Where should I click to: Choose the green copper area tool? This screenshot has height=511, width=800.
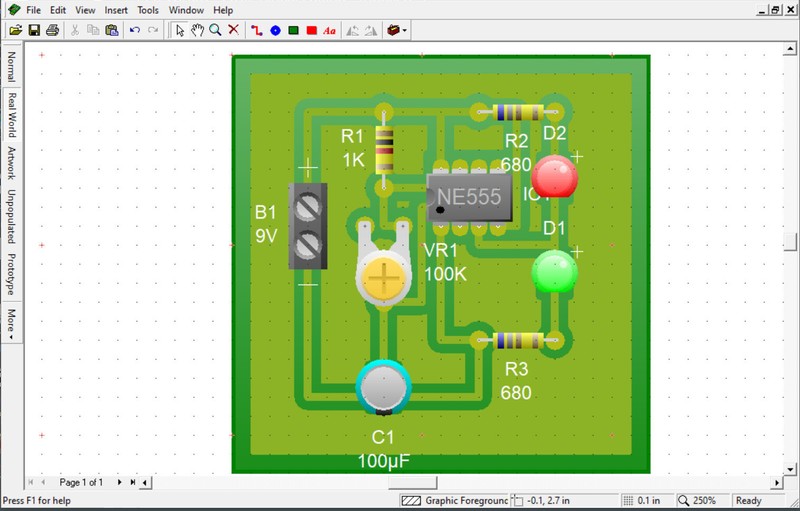coord(293,31)
